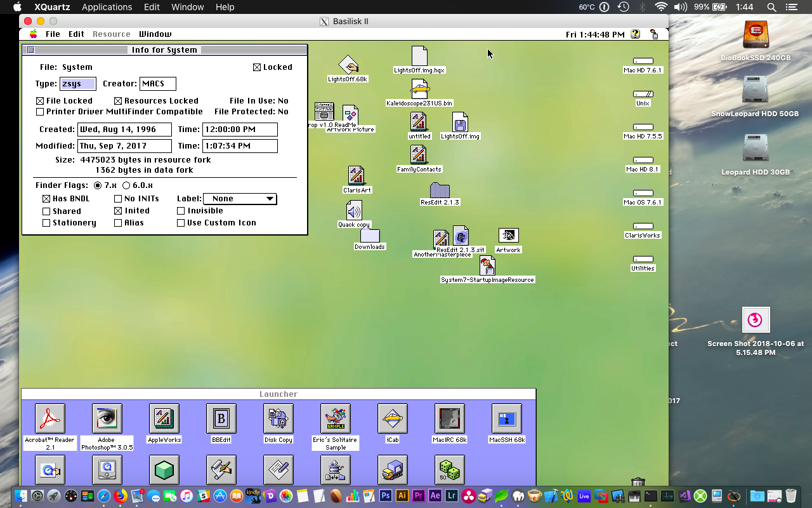
Task: Open the File menu in ResEdit
Action: point(53,34)
